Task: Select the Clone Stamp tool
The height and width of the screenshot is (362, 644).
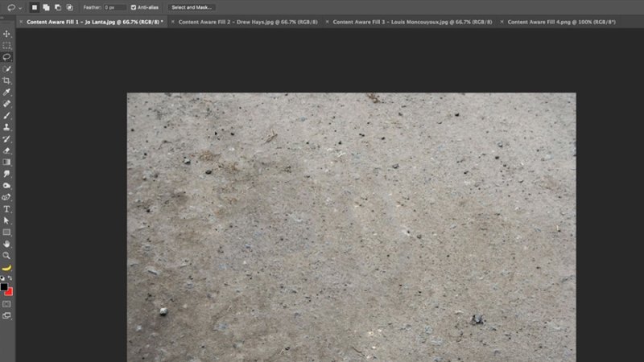Action: [6, 127]
